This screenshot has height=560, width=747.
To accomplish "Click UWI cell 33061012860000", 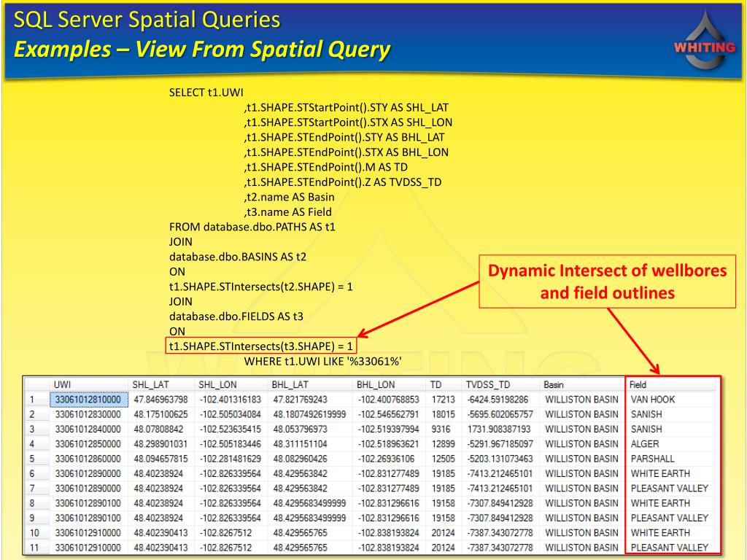I will coord(88,459).
